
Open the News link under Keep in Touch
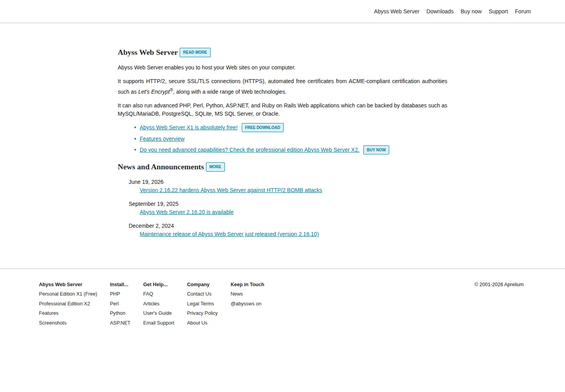pos(237,294)
